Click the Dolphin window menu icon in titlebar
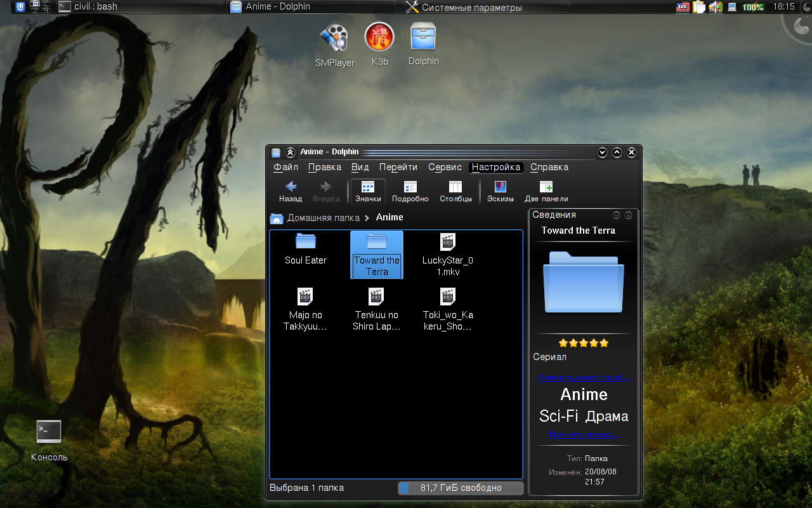Screen dimensions: 812x508 [x=276, y=152]
